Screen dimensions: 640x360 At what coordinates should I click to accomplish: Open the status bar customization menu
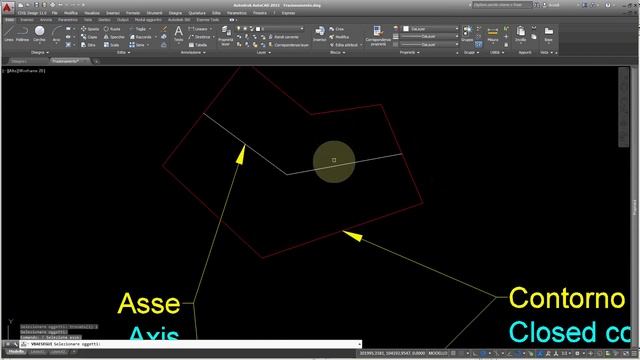634,353
